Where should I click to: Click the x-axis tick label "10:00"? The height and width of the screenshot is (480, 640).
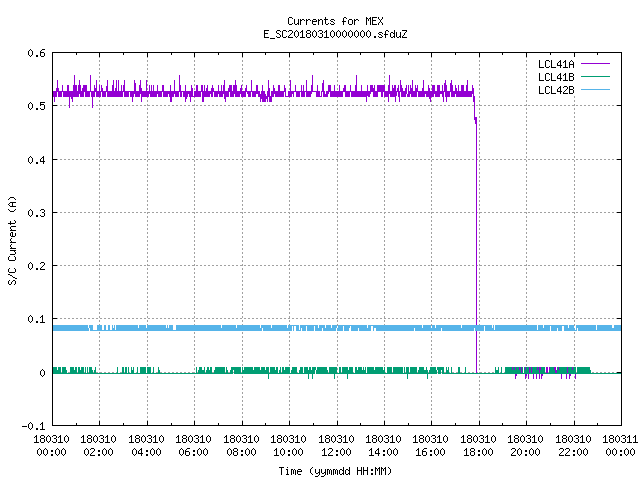click(288, 452)
